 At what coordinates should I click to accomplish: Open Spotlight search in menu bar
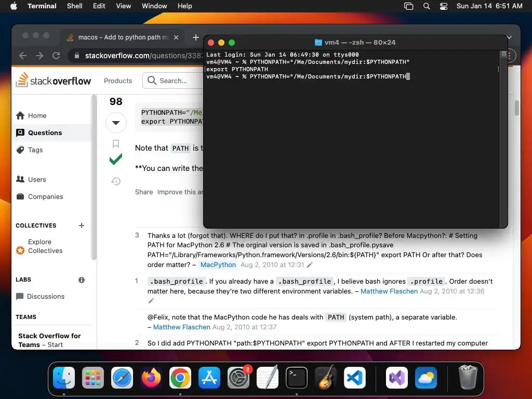tap(427, 6)
